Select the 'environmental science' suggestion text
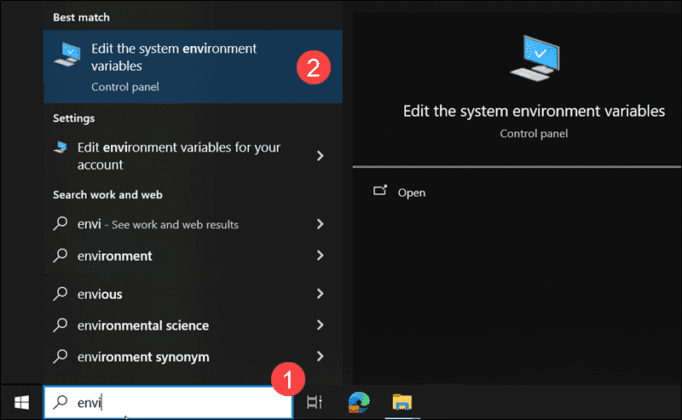Image resolution: width=682 pixels, height=420 pixels. tap(143, 325)
